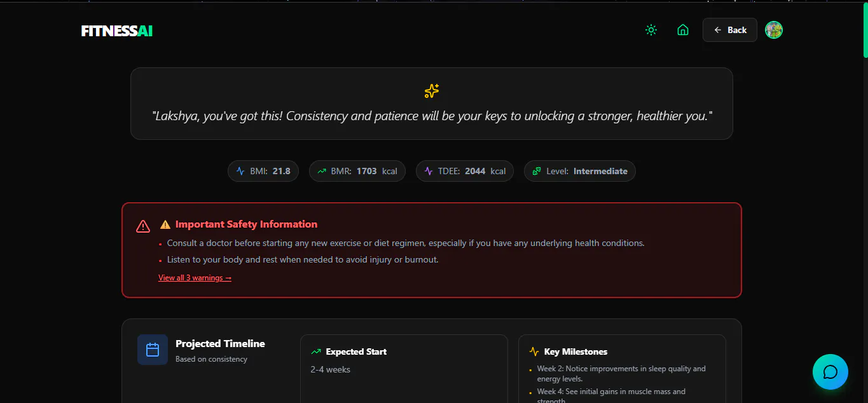Click the page vertical scrollbar thumb

point(865,32)
